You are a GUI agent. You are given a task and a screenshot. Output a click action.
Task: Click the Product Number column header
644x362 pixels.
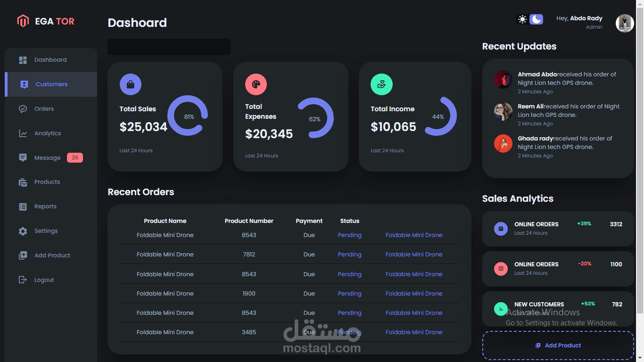coord(249,221)
